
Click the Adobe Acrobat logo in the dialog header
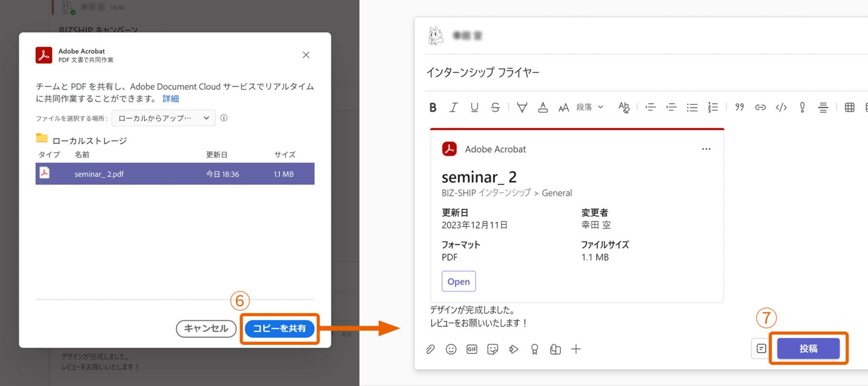[x=44, y=55]
